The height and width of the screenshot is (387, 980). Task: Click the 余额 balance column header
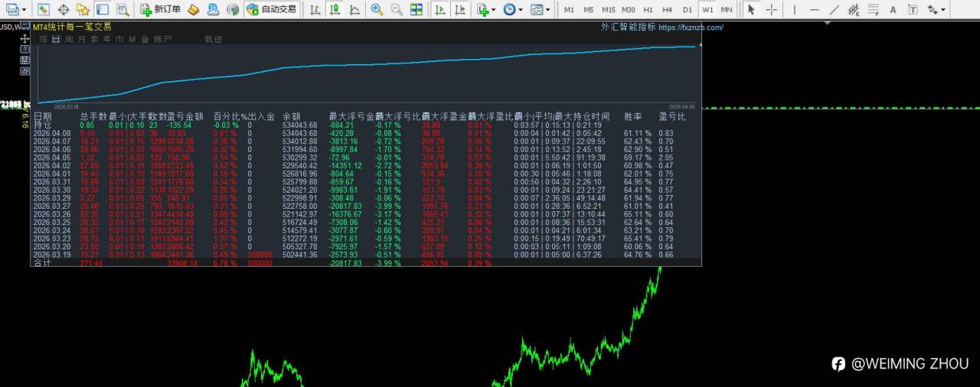click(292, 116)
